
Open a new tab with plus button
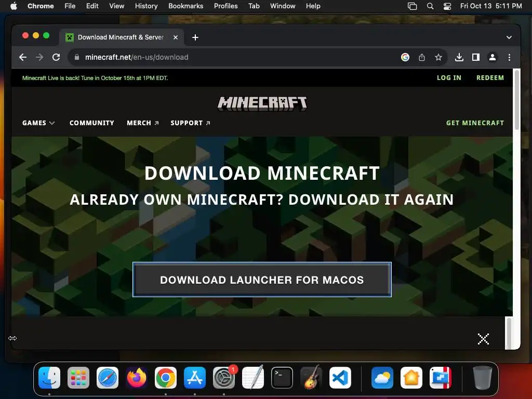pyautogui.click(x=195, y=37)
